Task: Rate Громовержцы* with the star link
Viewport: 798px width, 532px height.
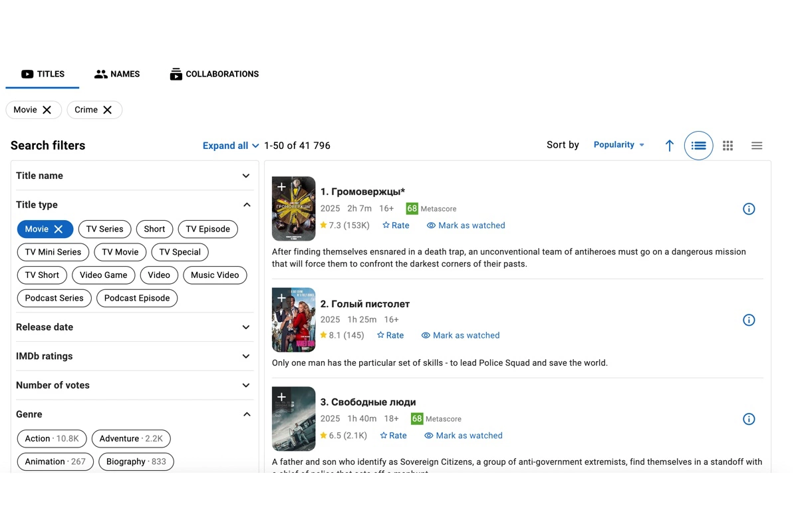Action: tap(396, 225)
